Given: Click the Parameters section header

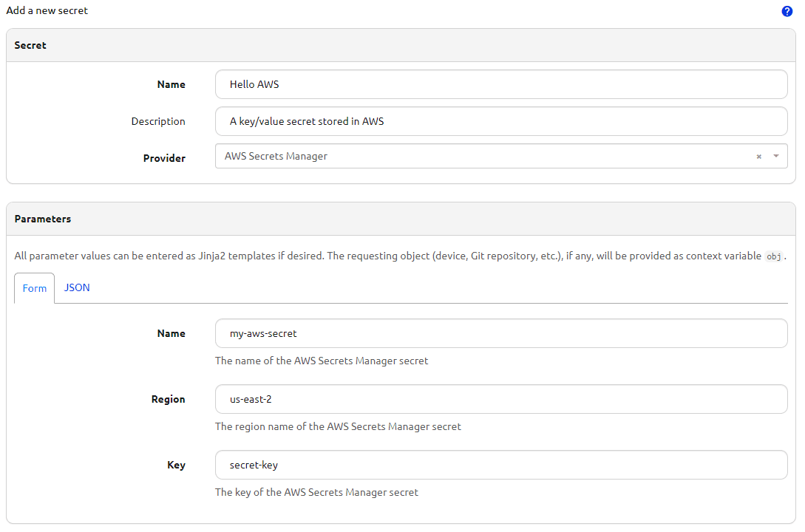Looking at the screenshot, I should pyautogui.click(x=42, y=219).
